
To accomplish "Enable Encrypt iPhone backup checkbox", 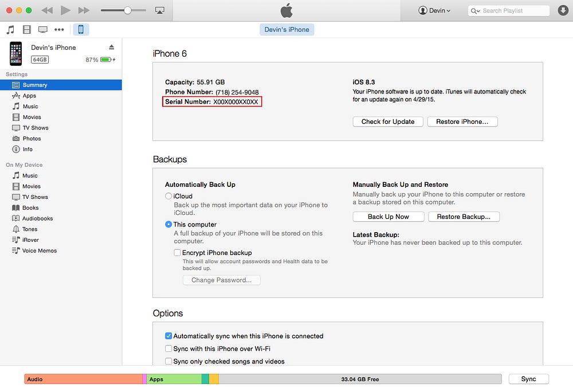I will (x=177, y=252).
